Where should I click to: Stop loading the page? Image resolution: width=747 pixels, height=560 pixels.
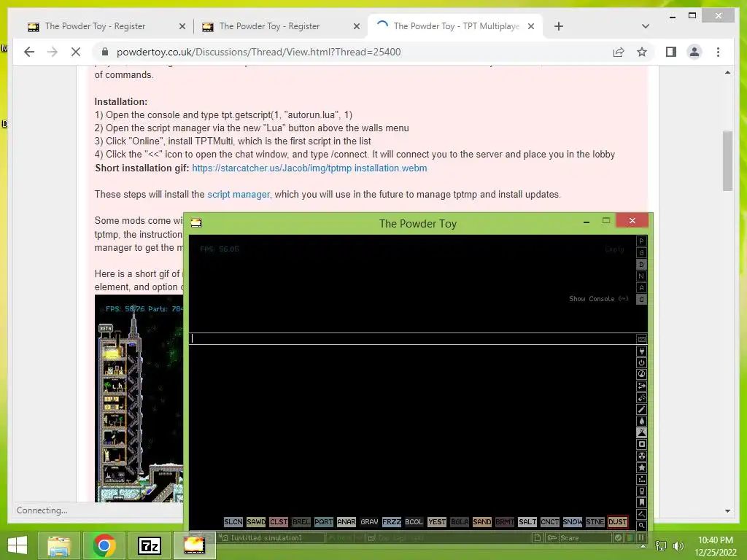coord(76,52)
